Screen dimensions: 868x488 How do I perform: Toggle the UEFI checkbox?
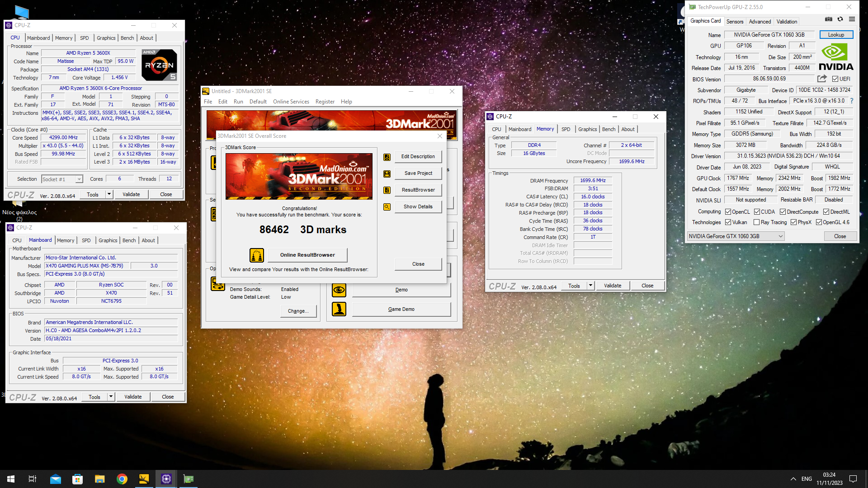[x=835, y=79]
